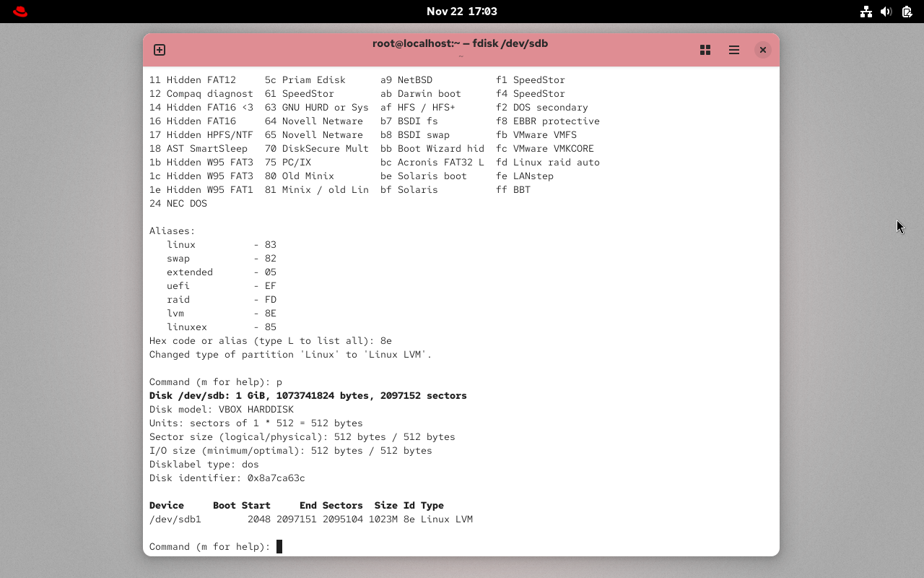
Task: Click the battery charging status icon
Action: tap(906, 12)
